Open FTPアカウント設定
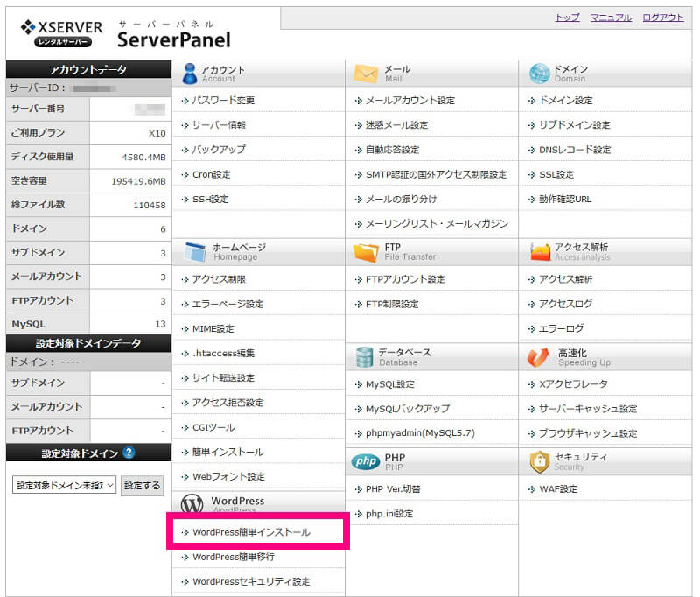700x597 pixels. point(405,279)
